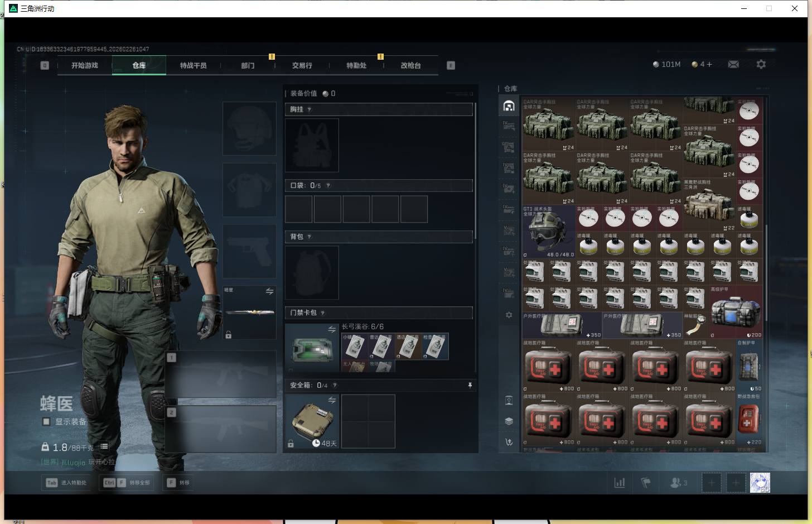Click the portrait icon above the layers icon
This screenshot has height=524, width=812.
tap(509, 400)
